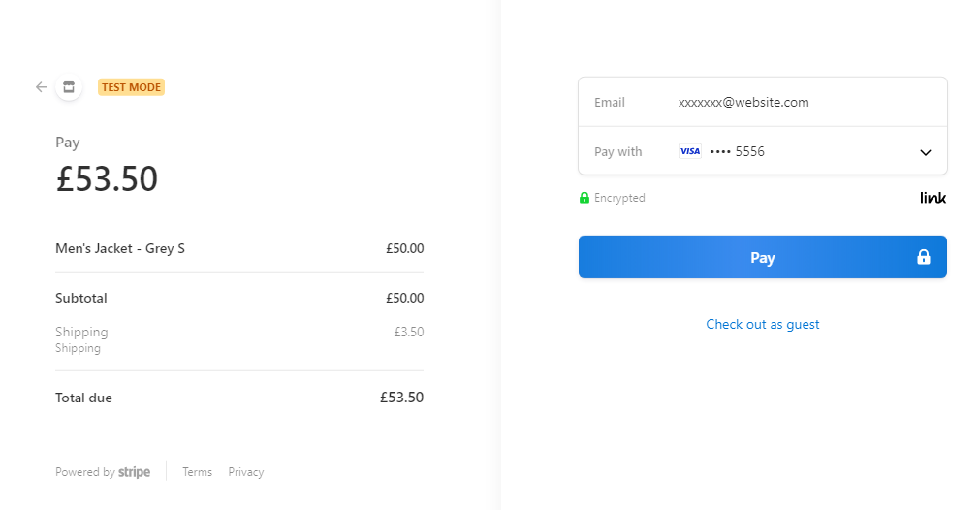Click the store merchant icon
The width and height of the screenshot is (980, 510).
[x=69, y=87]
